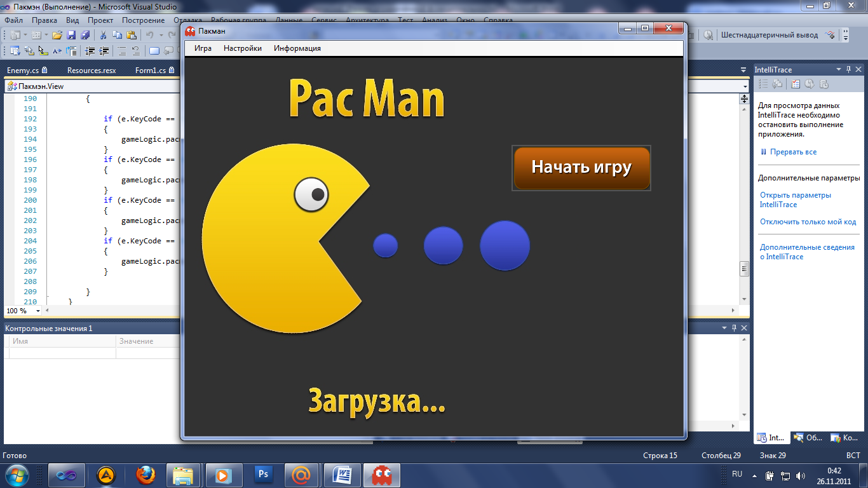Click the Increase Line Indent icon
The width and height of the screenshot is (868, 488).
tap(104, 51)
